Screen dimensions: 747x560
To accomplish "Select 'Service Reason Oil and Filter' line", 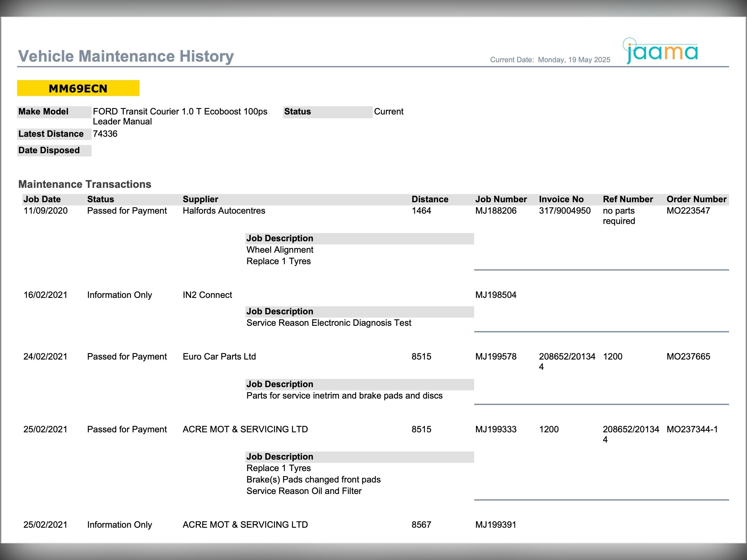I will pyautogui.click(x=304, y=491).
